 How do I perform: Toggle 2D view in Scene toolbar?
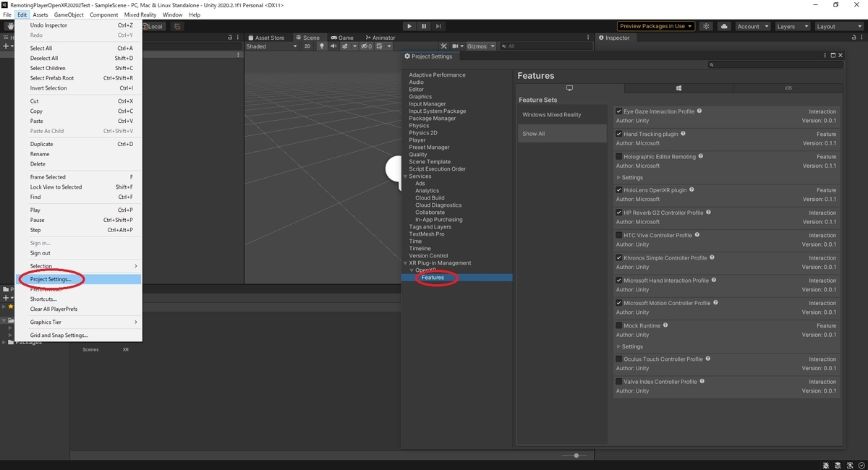click(x=307, y=46)
